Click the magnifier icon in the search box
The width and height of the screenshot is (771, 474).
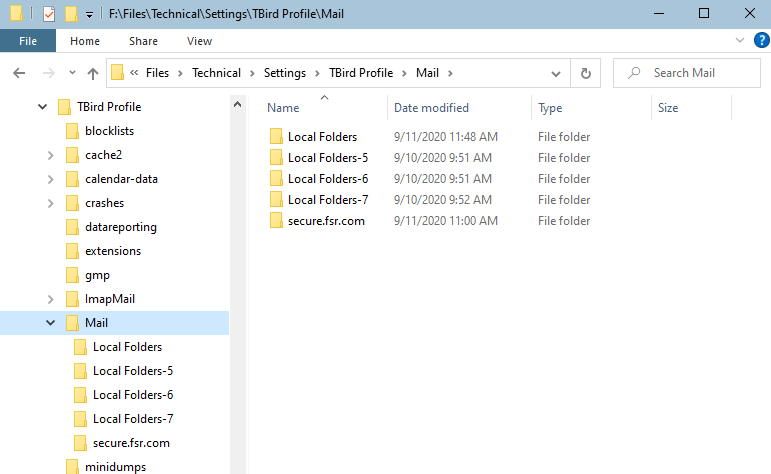coord(634,73)
